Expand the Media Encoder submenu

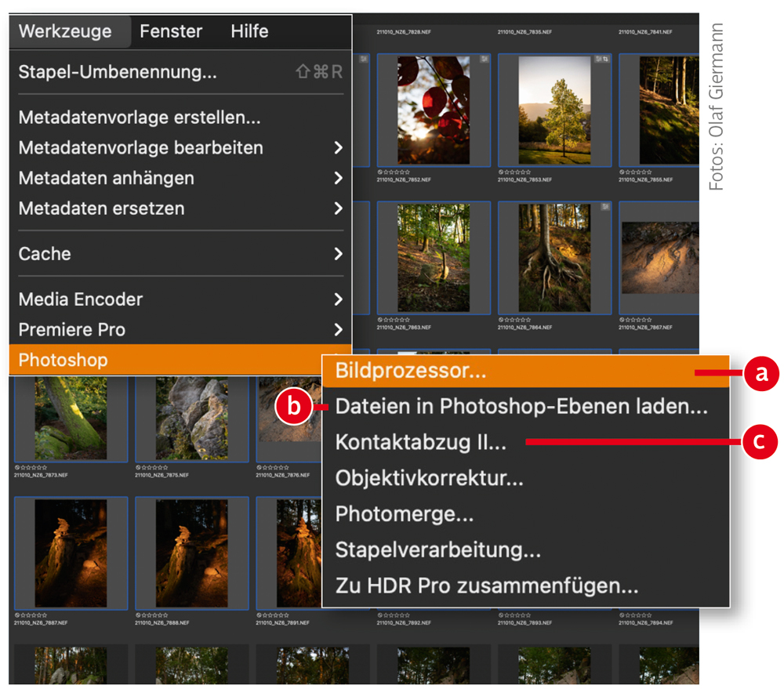tap(180, 299)
